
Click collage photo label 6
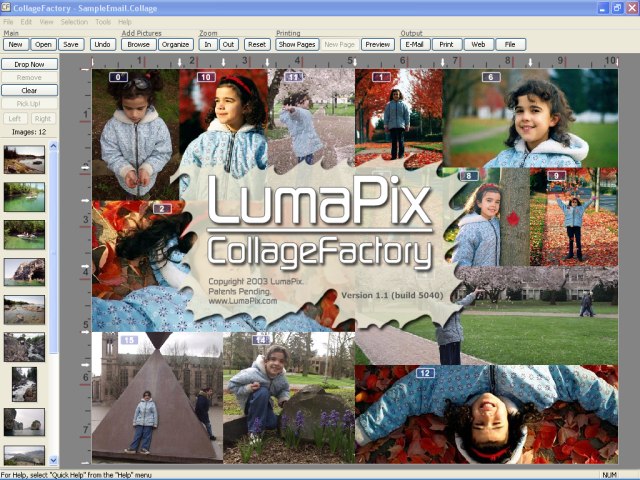coord(491,77)
